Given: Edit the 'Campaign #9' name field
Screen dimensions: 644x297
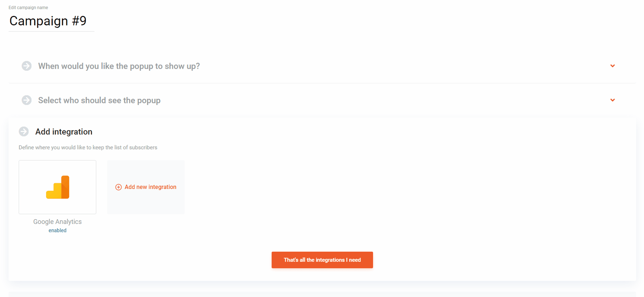Looking at the screenshot, I should click(51, 21).
